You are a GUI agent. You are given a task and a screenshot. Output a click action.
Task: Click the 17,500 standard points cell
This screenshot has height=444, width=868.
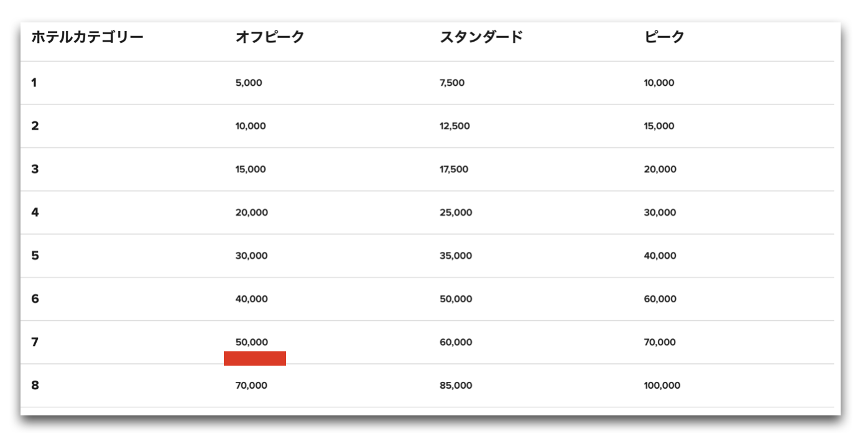(454, 169)
